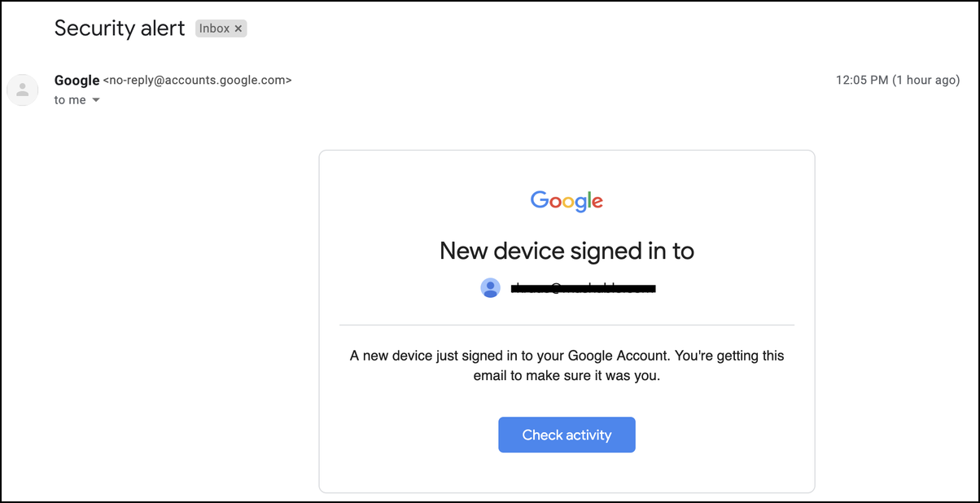Select the no-reply@accounts.google.com sender address
The height and width of the screenshot is (503, 980).
(197, 80)
